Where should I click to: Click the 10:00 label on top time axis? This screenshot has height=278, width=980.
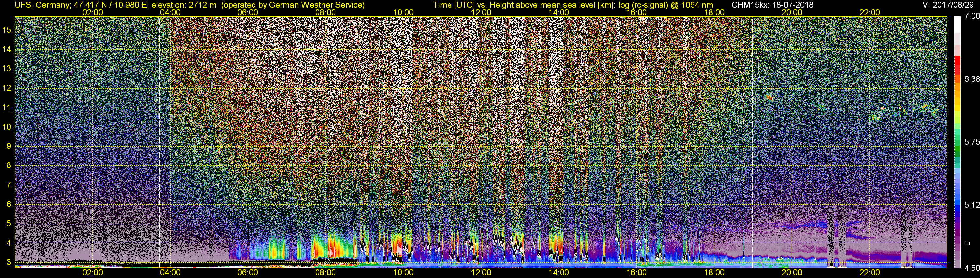(403, 12)
